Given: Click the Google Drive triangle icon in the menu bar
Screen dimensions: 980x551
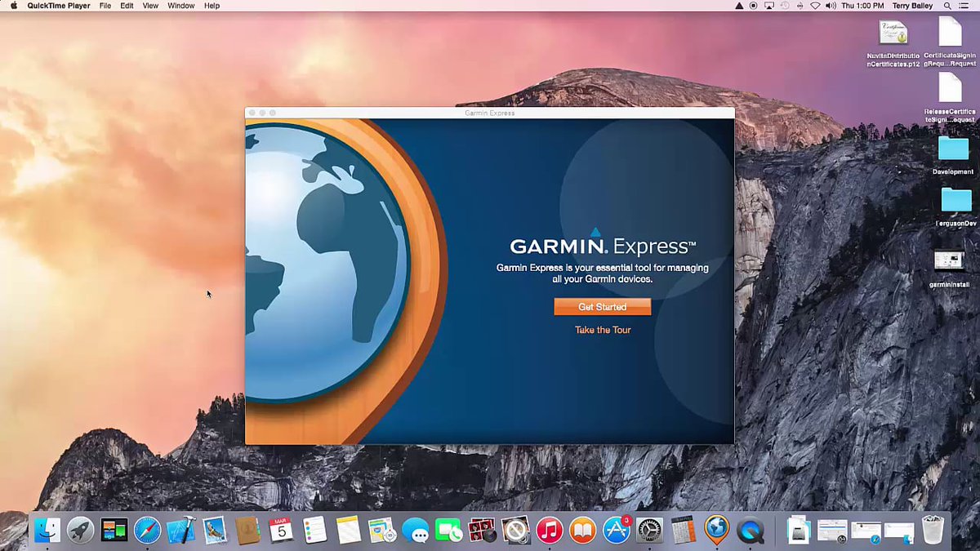Looking at the screenshot, I should tap(739, 6).
